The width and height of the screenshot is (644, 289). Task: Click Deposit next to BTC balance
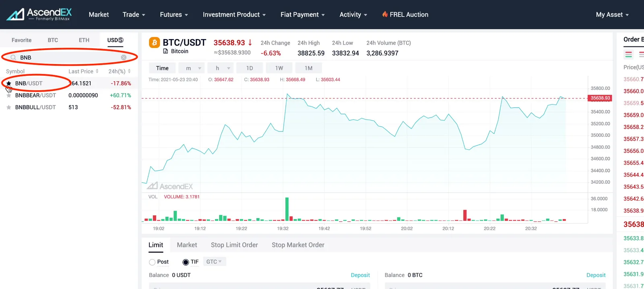[x=596, y=275]
